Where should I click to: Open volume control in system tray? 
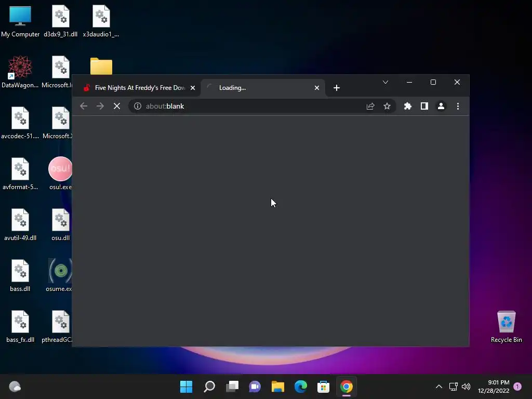point(466,387)
